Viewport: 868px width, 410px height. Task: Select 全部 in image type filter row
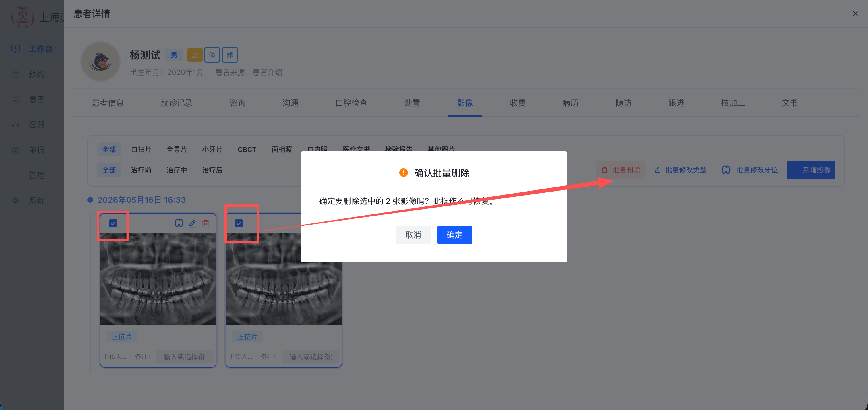(x=109, y=149)
